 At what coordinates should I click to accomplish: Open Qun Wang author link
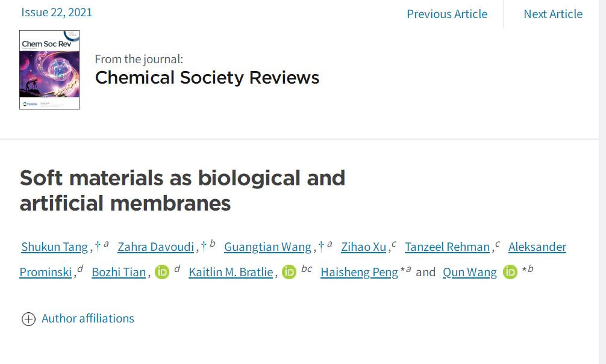click(x=469, y=272)
